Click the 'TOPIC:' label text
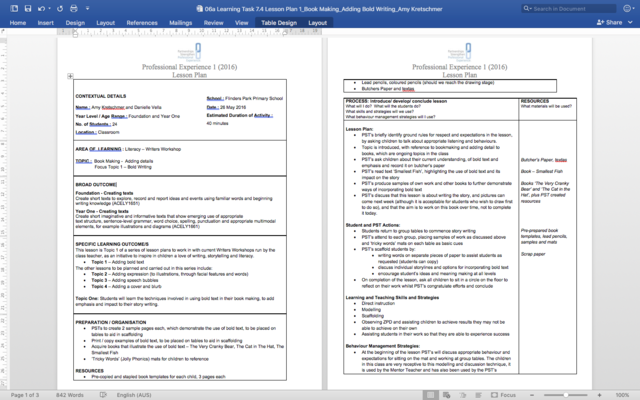Screen dimensions: 640x400 click(83, 161)
